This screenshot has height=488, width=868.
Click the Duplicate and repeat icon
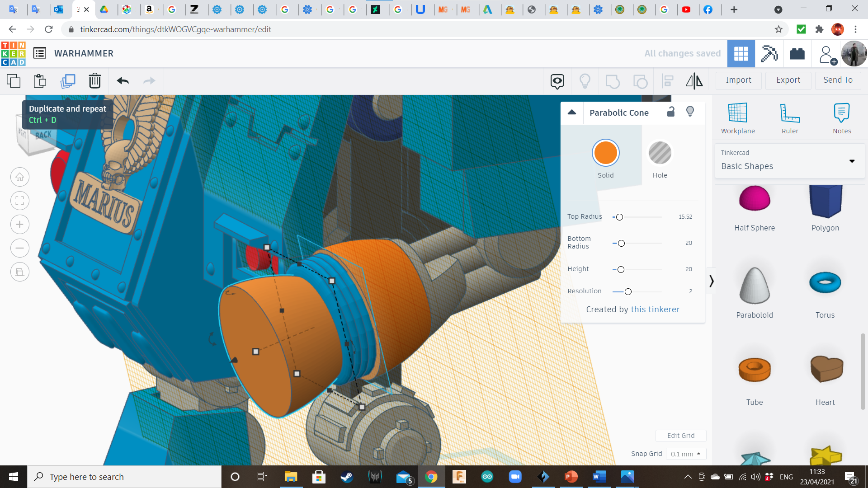(x=68, y=81)
